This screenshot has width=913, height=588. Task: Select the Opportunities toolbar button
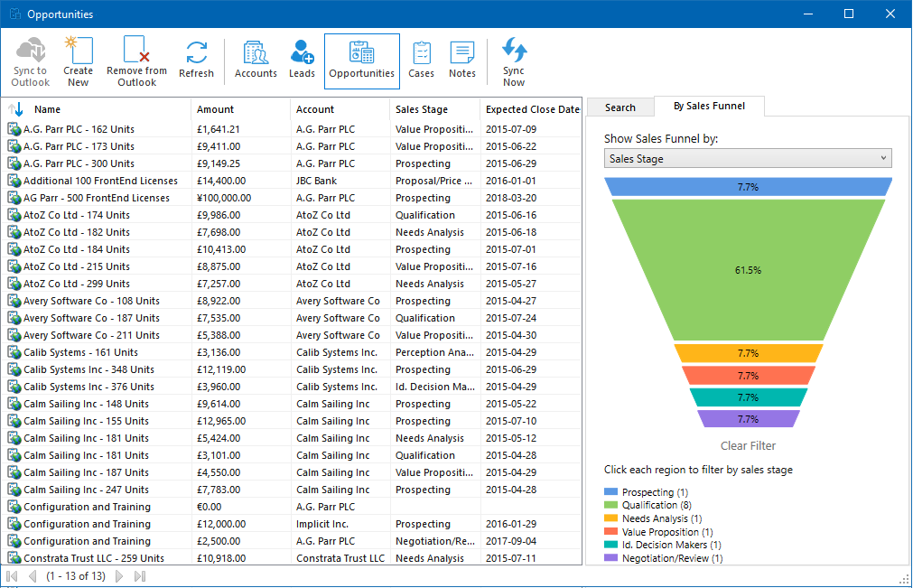361,61
